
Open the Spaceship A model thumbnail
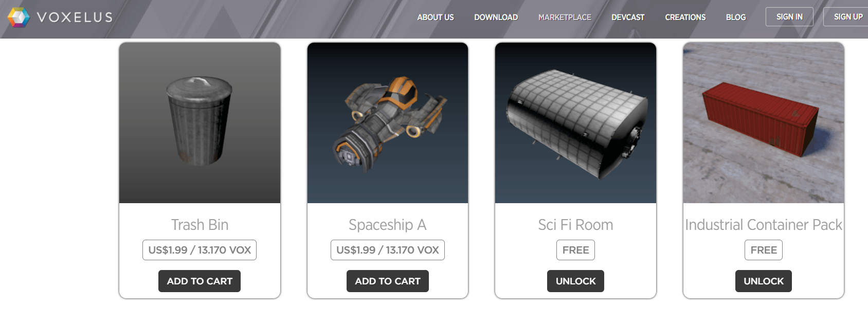(388, 123)
